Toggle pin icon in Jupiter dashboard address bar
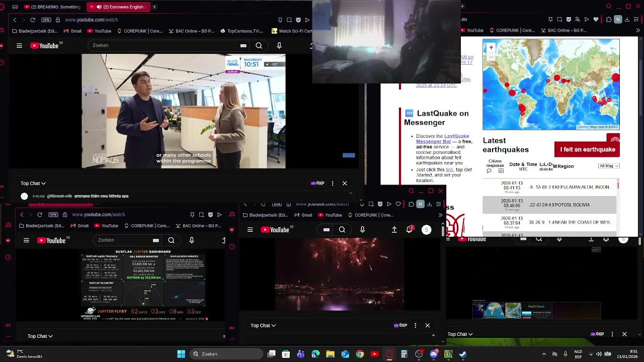Image resolution: width=644 pixels, height=362 pixels. point(192,215)
